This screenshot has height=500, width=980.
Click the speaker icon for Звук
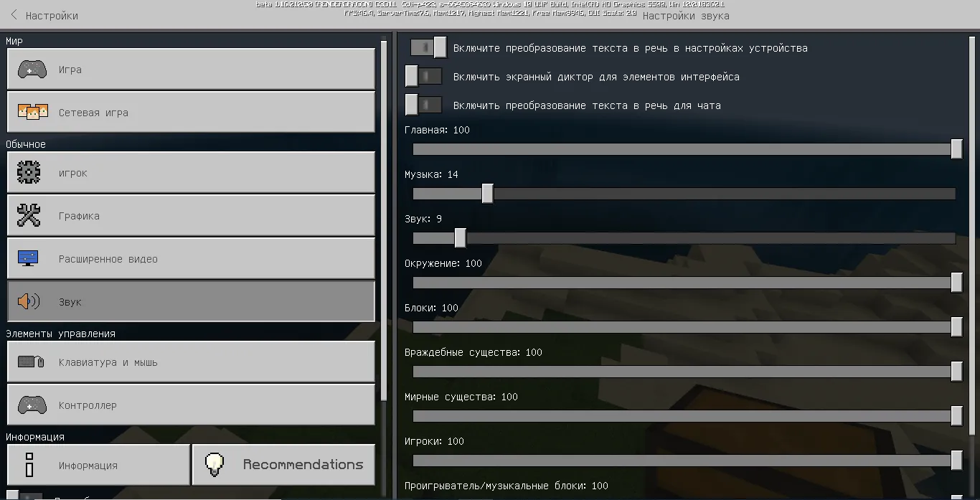(x=29, y=302)
